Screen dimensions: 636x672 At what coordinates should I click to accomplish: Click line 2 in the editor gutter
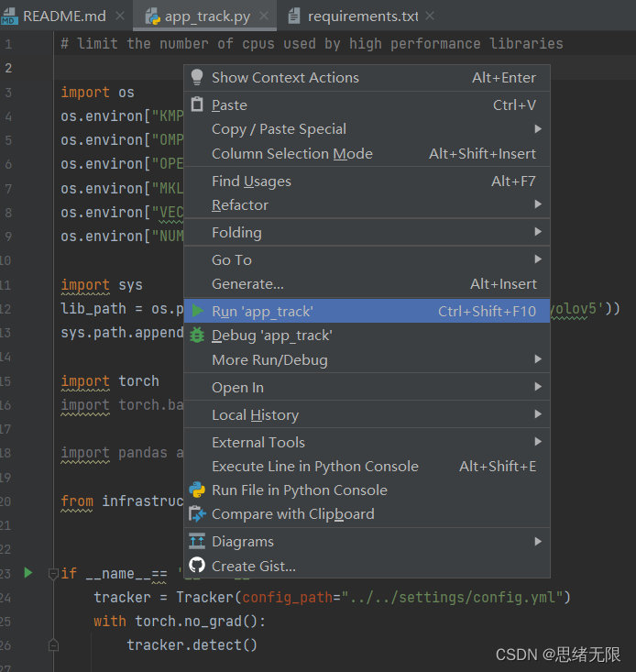(8, 68)
